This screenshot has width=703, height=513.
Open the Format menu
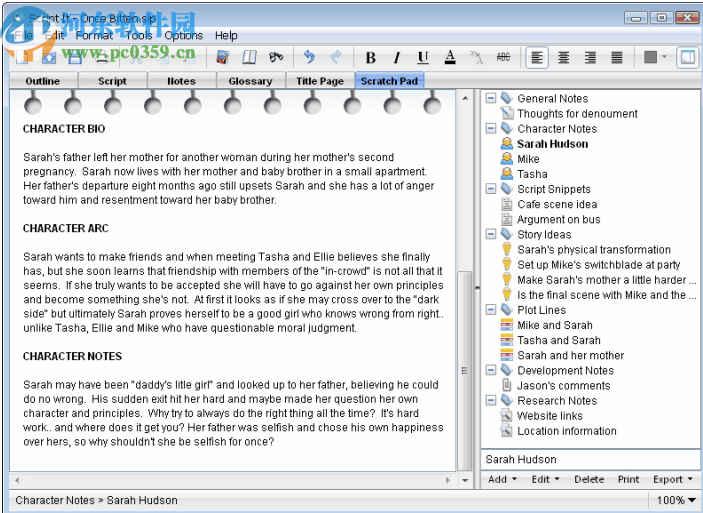click(94, 35)
